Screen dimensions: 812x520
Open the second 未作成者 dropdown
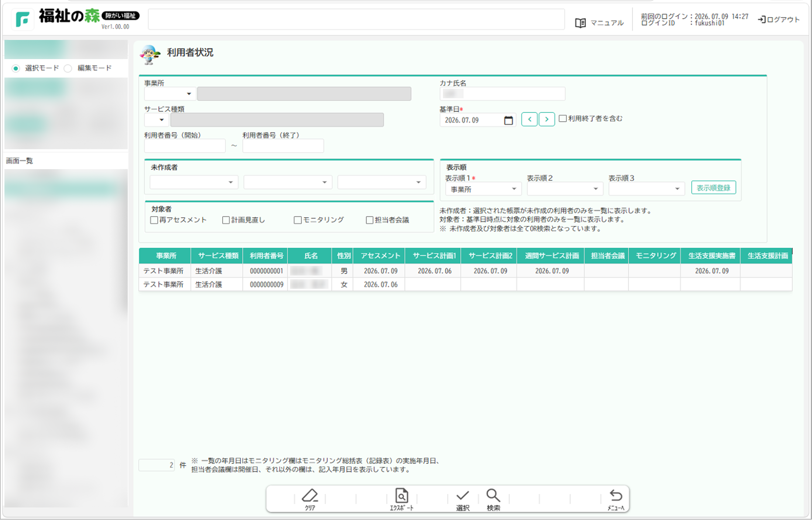coord(288,182)
